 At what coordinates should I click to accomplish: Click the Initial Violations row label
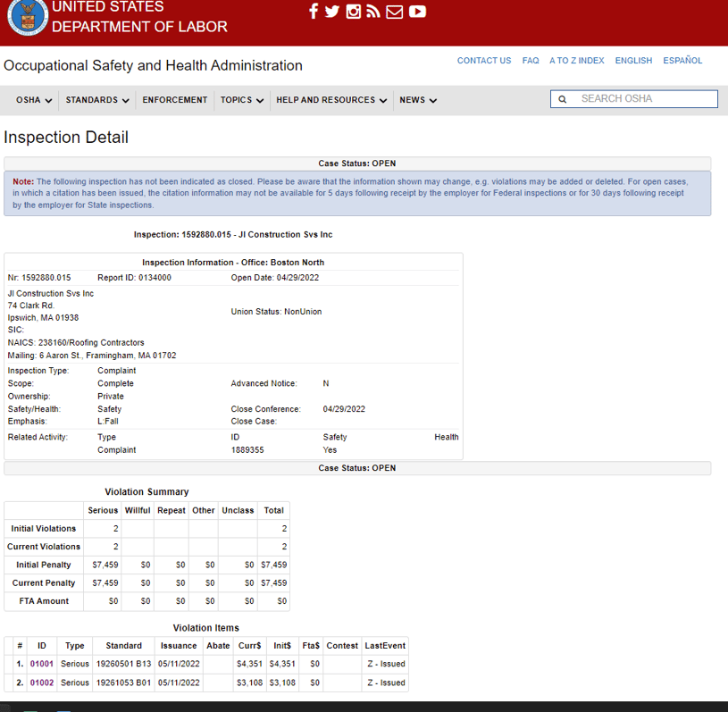[44, 529]
